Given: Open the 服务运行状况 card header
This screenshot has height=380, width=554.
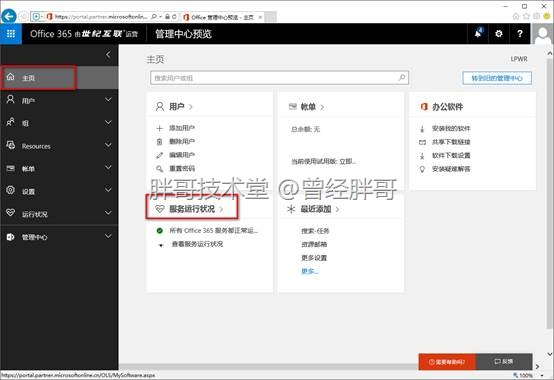Looking at the screenshot, I should 190,209.
